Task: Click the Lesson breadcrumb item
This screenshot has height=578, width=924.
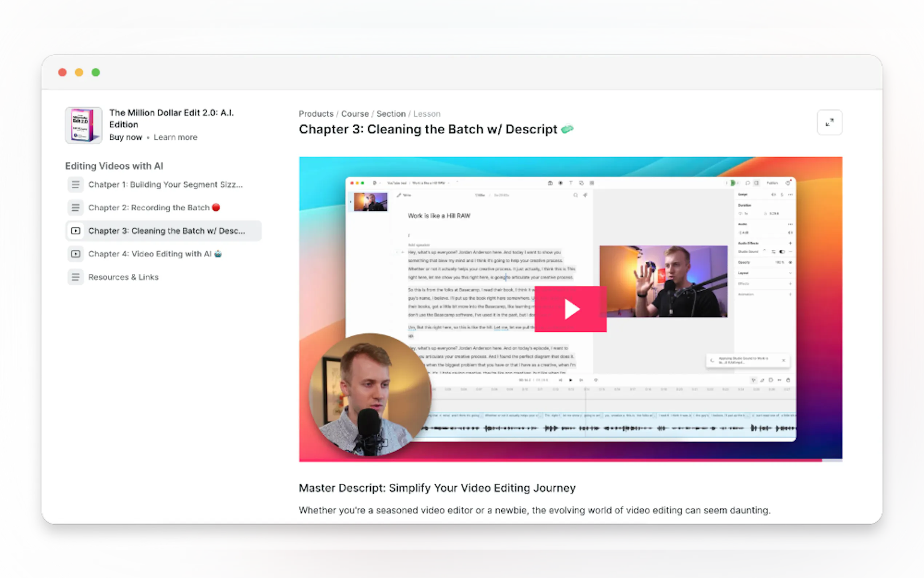Action: point(427,114)
